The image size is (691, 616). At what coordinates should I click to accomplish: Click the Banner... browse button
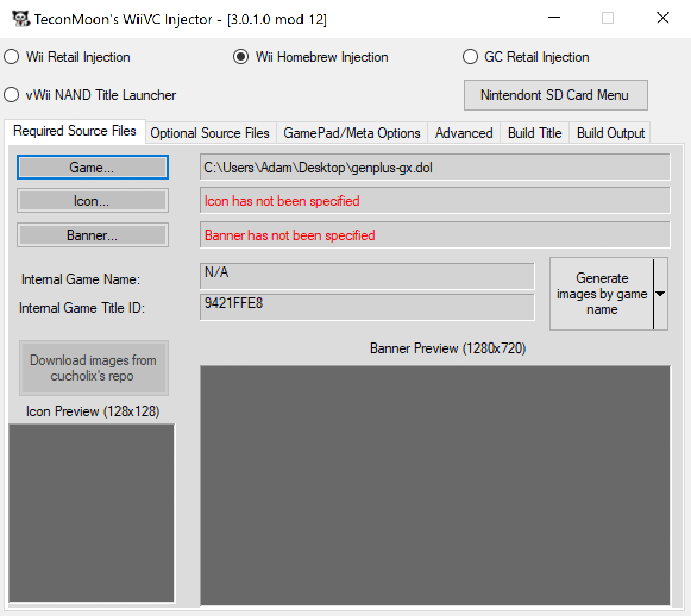pyautogui.click(x=93, y=235)
